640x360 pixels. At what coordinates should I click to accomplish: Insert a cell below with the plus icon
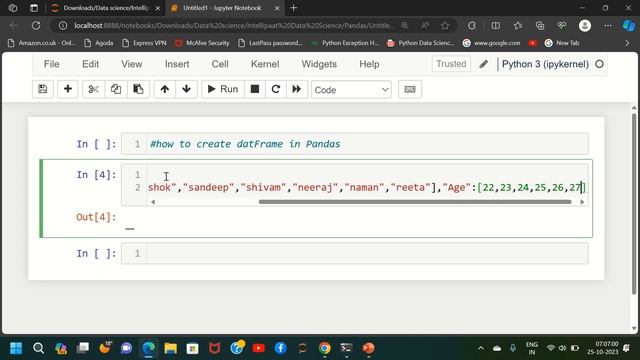pyautogui.click(x=68, y=89)
